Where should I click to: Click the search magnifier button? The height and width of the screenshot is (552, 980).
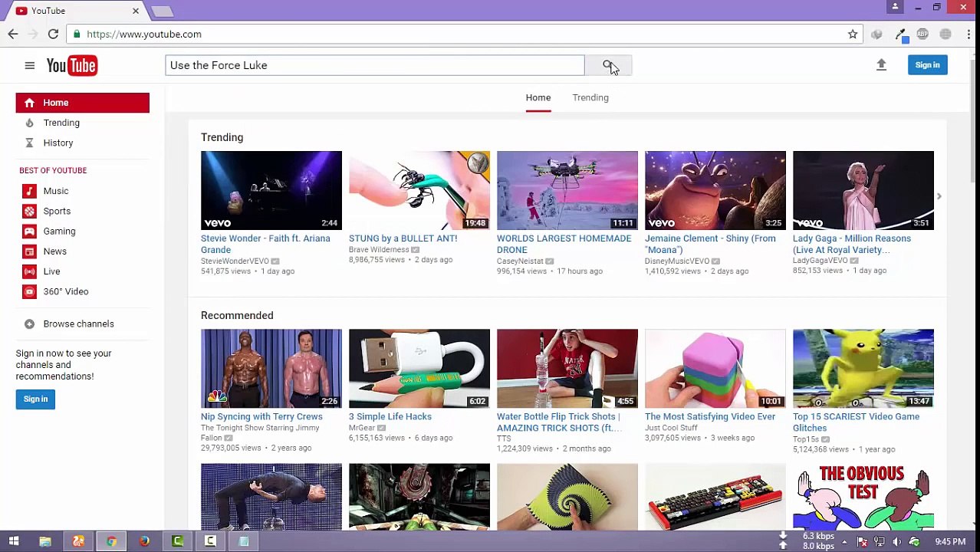tap(607, 65)
